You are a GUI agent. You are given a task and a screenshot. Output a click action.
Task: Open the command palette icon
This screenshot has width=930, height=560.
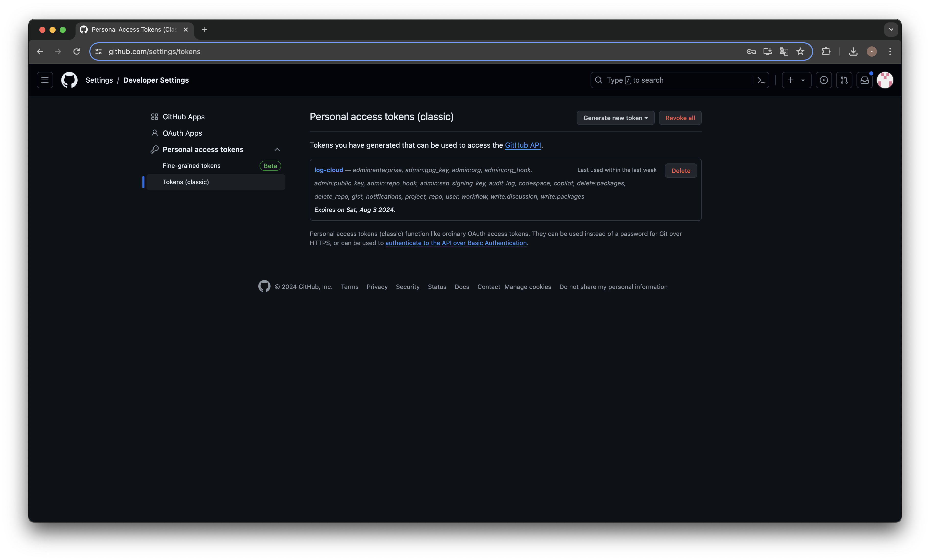tap(761, 80)
